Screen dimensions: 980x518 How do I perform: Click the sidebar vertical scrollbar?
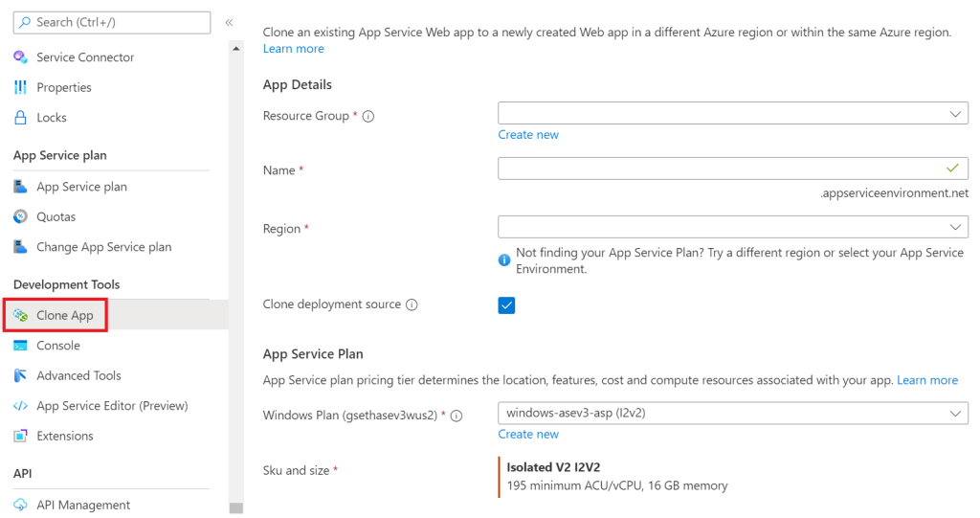235,287
